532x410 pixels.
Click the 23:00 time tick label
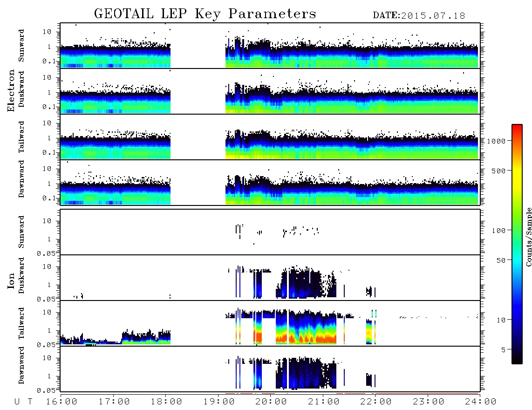click(429, 402)
